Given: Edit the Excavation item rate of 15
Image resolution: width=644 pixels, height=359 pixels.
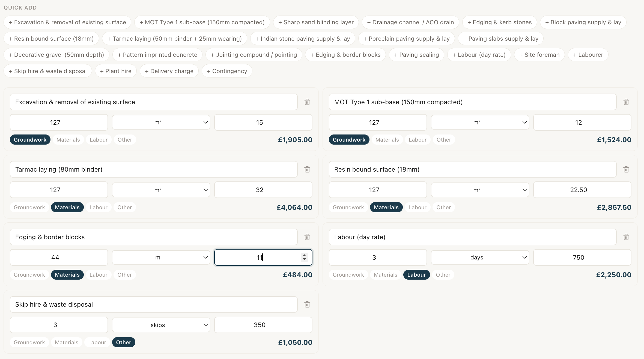Looking at the screenshot, I should (x=263, y=122).
